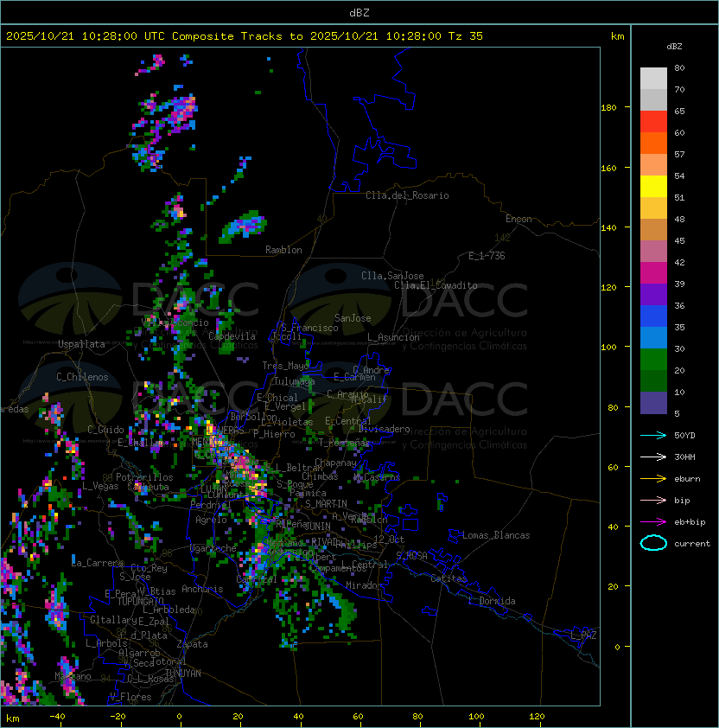The height and width of the screenshot is (728, 719).
Task: Click the Encon map label
Action: tap(519, 219)
